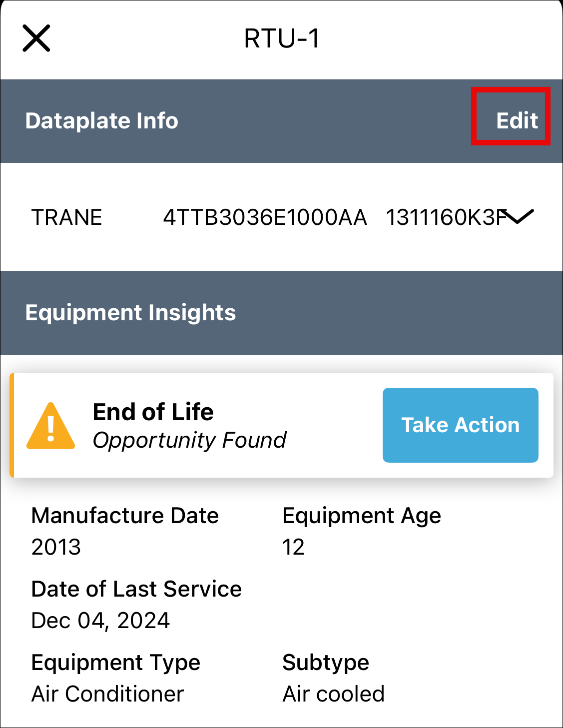Tap the Air cooled subtype value

333,694
